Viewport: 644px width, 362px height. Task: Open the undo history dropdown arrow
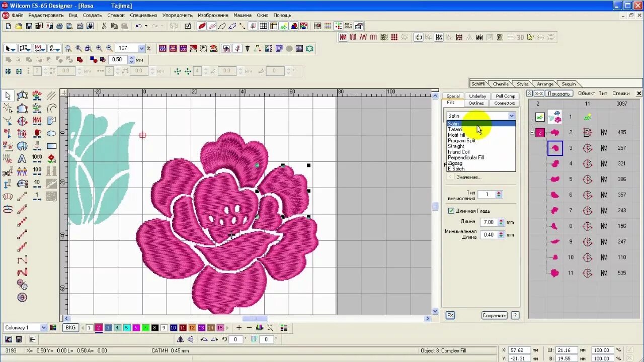click(146, 26)
